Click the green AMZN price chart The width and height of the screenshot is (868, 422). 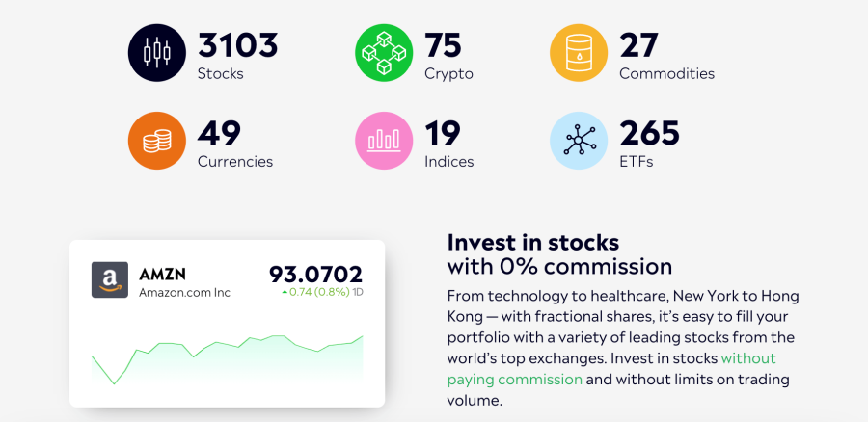pos(228,358)
